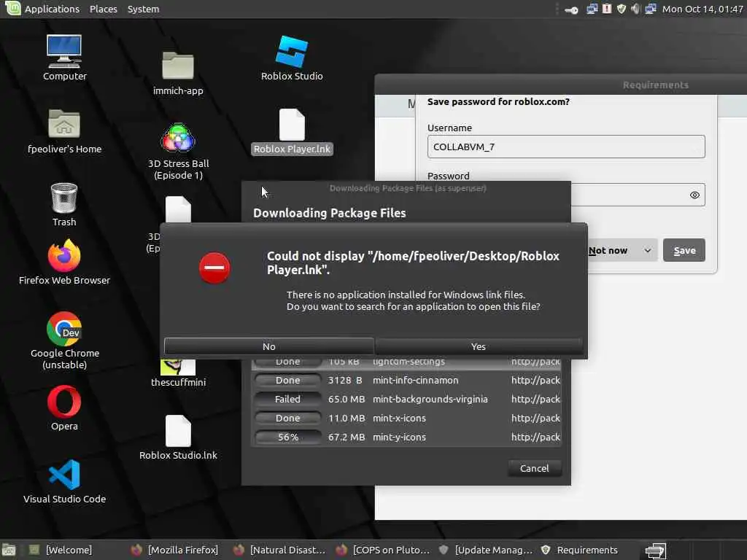Screen dimensions: 747x560
Task: Click the show desktop icon in bottom panel
Action: tap(9, 550)
